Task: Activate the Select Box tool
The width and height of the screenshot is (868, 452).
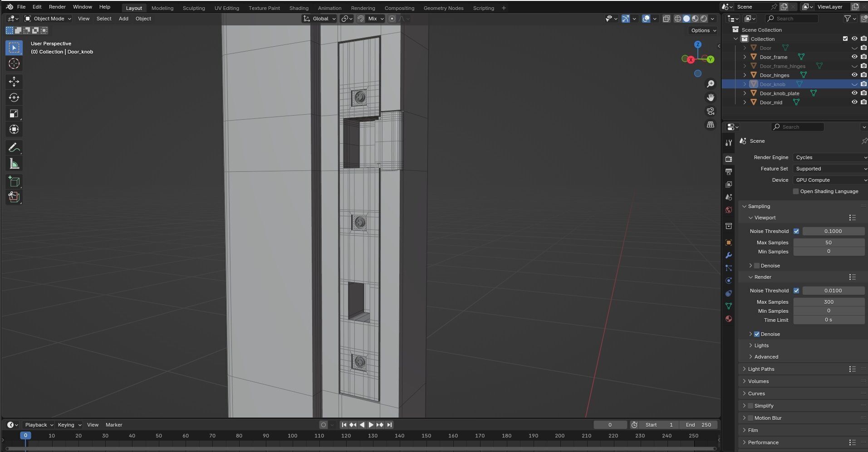Action: (x=14, y=48)
